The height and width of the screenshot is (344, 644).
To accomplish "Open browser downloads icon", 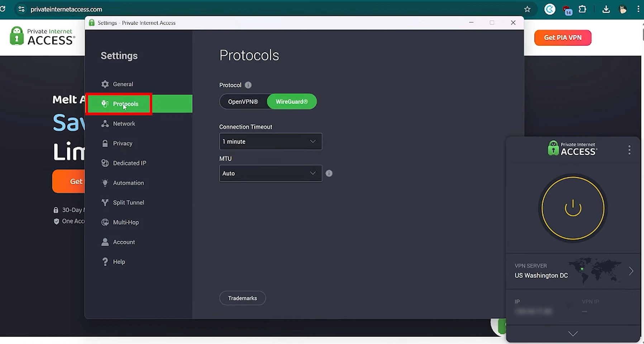I will (606, 9).
